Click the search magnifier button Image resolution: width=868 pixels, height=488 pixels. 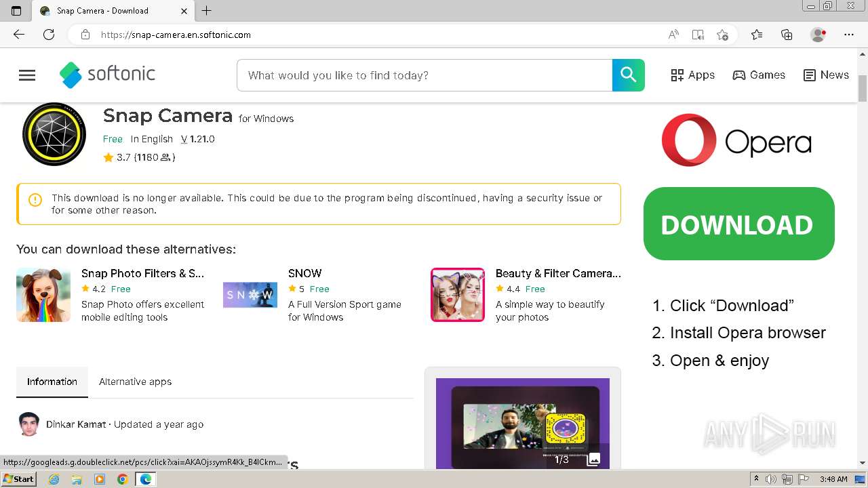point(629,75)
